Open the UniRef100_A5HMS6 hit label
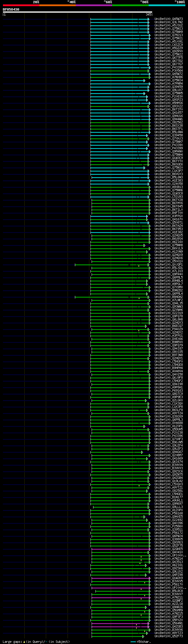 169,103
